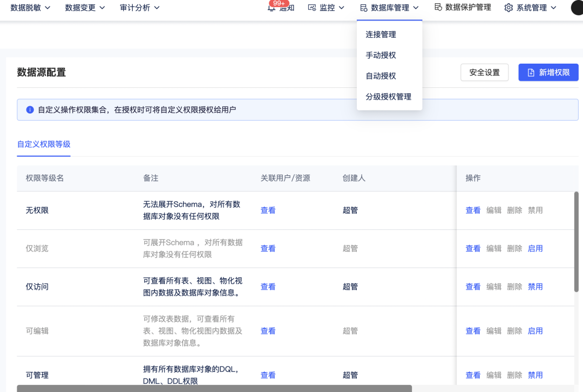Enable the 仅浏览 permission level
583x392 pixels.
[x=535, y=248]
